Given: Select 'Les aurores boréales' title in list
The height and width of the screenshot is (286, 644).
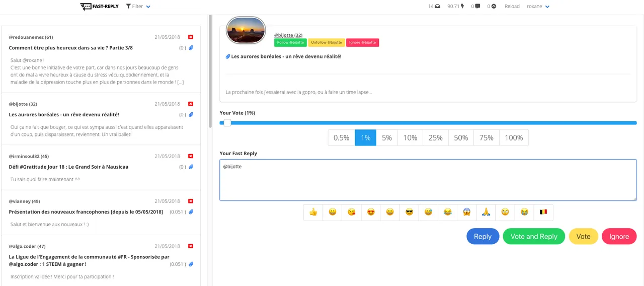Looking at the screenshot, I should pos(64,115).
